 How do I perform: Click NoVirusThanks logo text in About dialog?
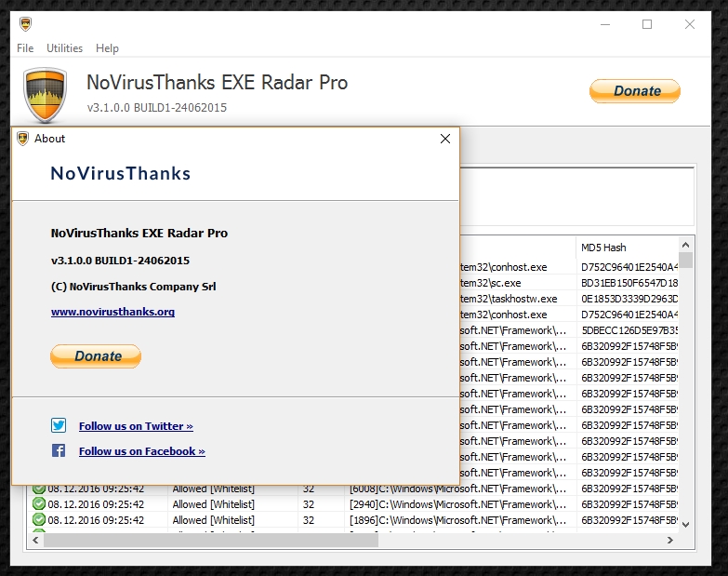(121, 173)
